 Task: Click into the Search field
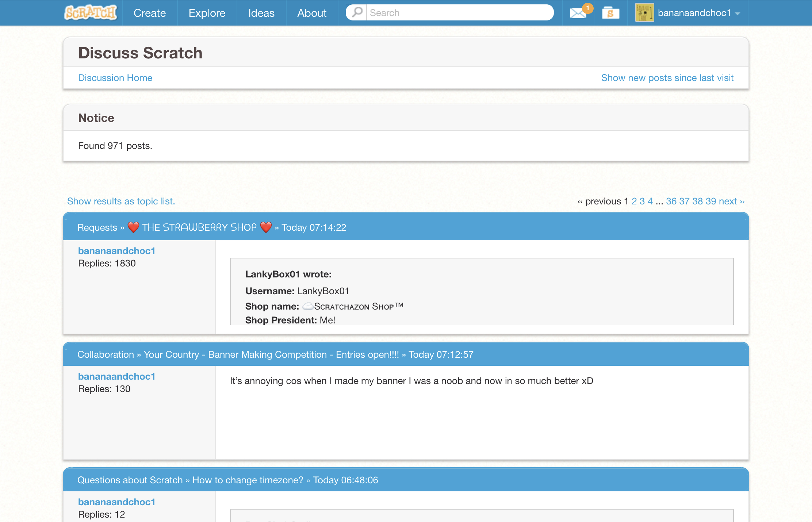pos(459,13)
